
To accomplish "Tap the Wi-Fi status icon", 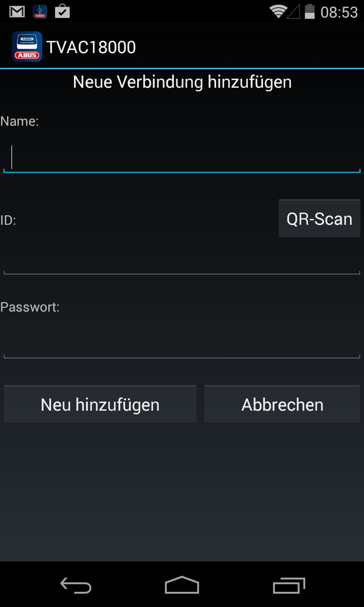I will (x=278, y=12).
